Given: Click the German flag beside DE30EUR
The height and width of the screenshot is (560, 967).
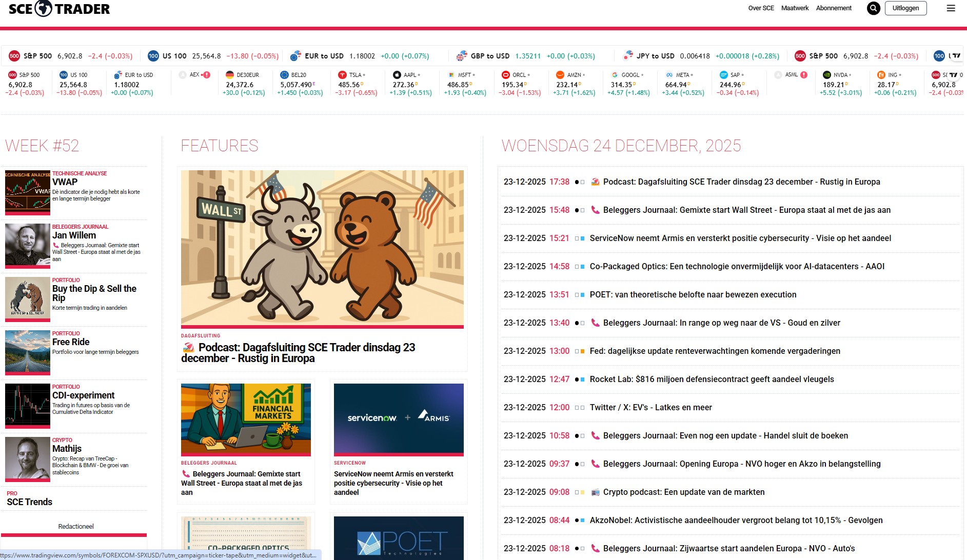Looking at the screenshot, I should (230, 75).
